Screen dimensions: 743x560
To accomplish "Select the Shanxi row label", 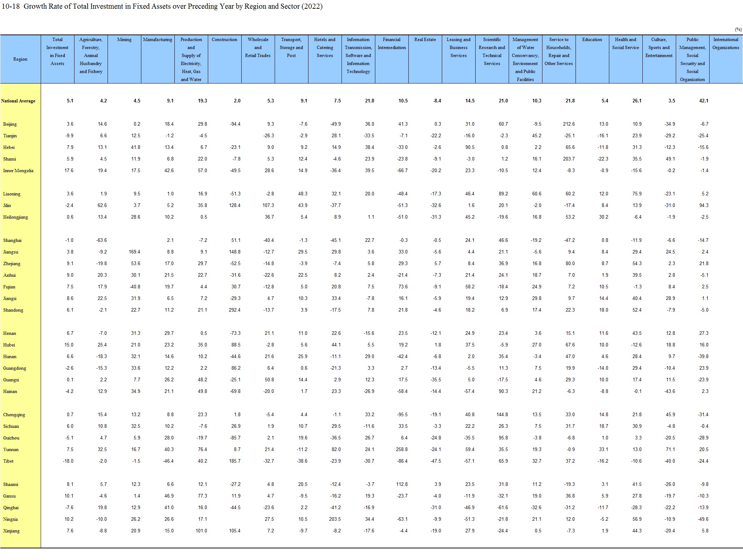I will click(9, 159).
